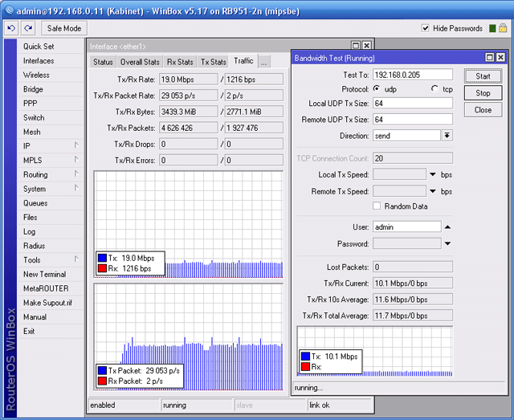514x420 pixels.
Task: Click the User input field
Action: [407, 227]
